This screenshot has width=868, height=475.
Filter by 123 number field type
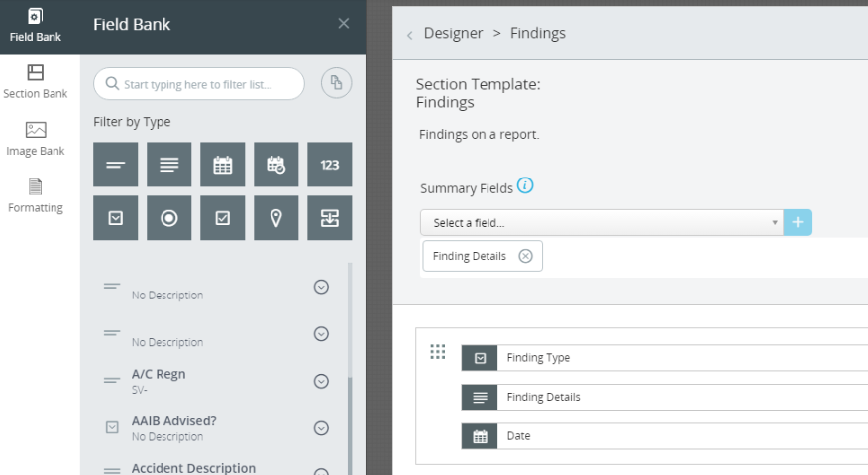tap(329, 165)
